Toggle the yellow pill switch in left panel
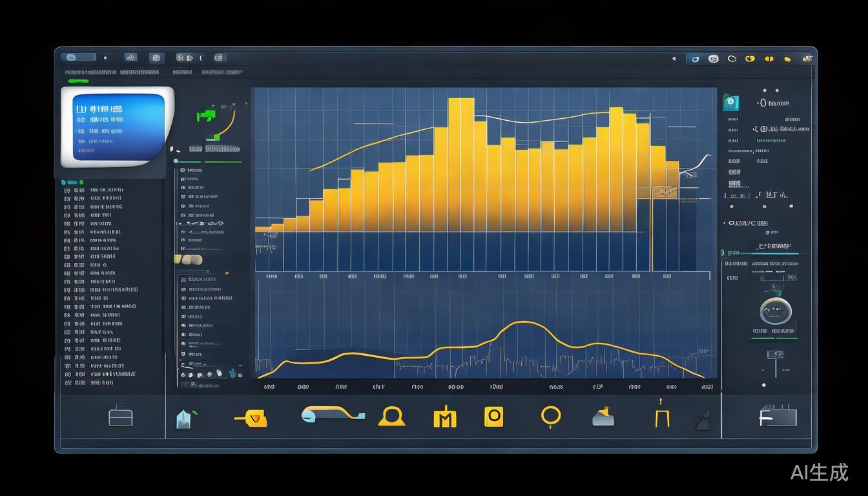This screenshot has width=868, height=496. click(188, 260)
